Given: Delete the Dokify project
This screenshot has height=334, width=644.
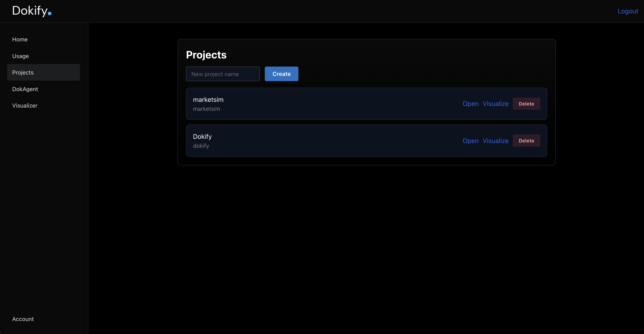Looking at the screenshot, I should (526, 141).
